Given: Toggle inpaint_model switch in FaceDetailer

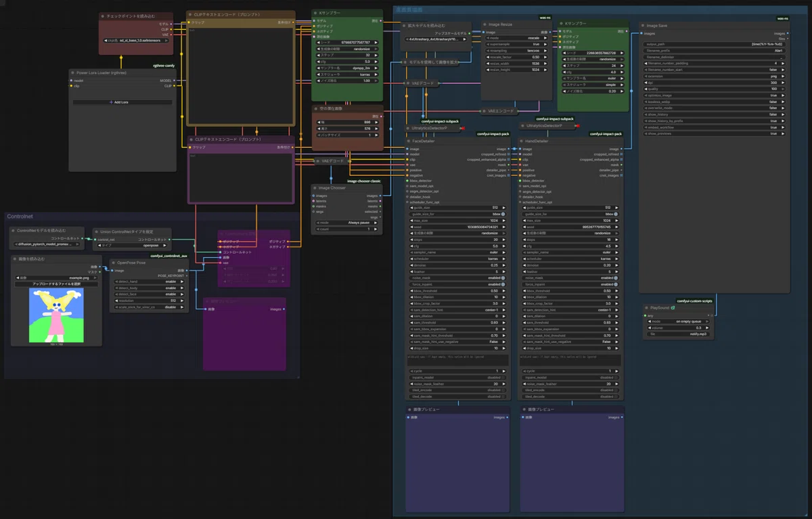Looking at the screenshot, I should pyautogui.click(x=503, y=378).
